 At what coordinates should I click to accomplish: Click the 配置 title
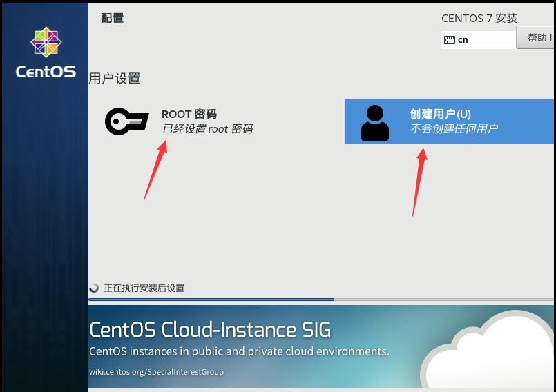click(112, 18)
